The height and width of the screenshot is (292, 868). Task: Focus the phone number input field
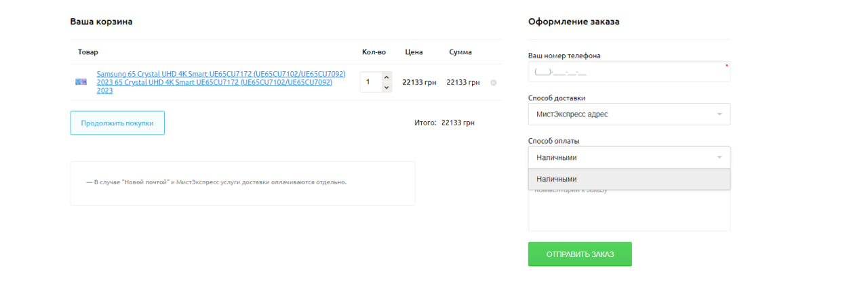click(x=628, y=72)
